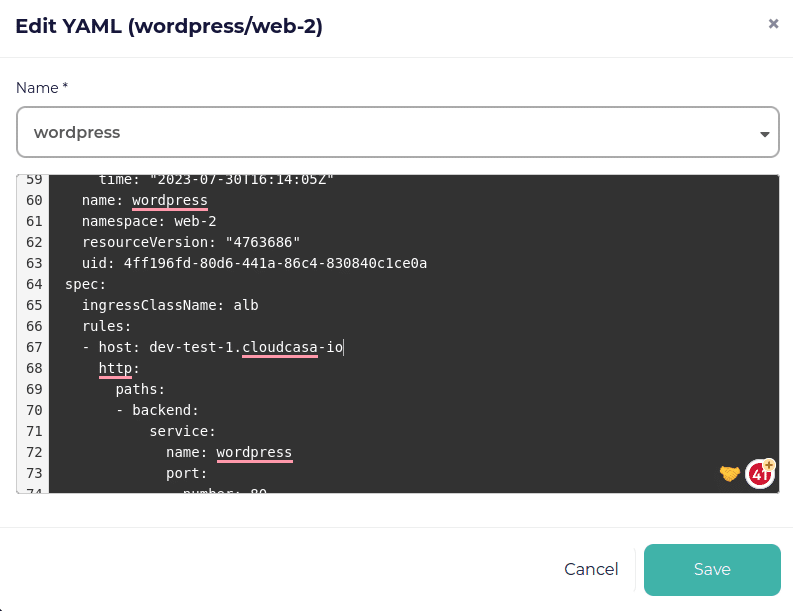
Task: Open the Name dropdown showing wordpress
Action: [x=398, y=132]
